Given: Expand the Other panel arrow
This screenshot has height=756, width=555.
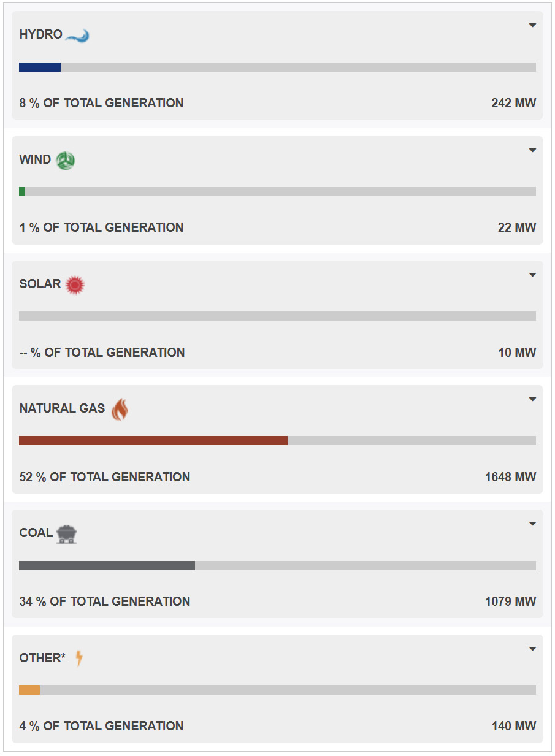Looking at the screenshot, I should [532, 649].
